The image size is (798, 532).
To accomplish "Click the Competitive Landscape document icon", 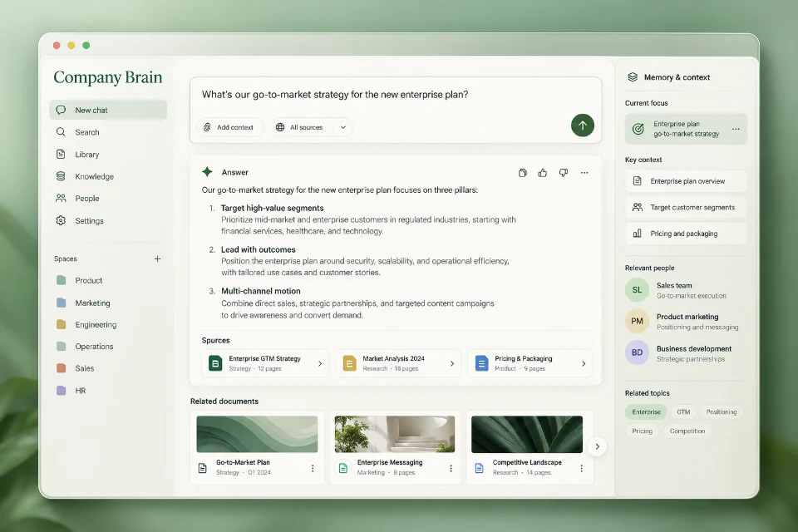I will pos(479,468).
